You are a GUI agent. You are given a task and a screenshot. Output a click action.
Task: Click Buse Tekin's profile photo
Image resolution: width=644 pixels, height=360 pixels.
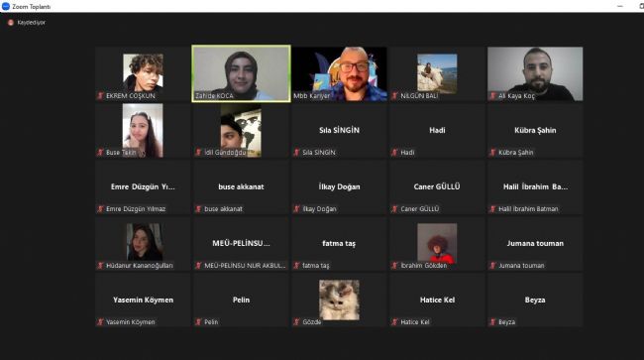[x=143, y=130]
